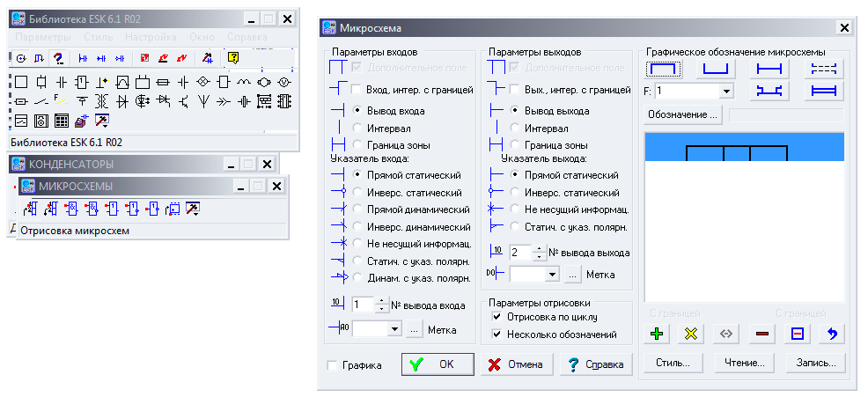Click the green plus add icon

click(656, 334)
